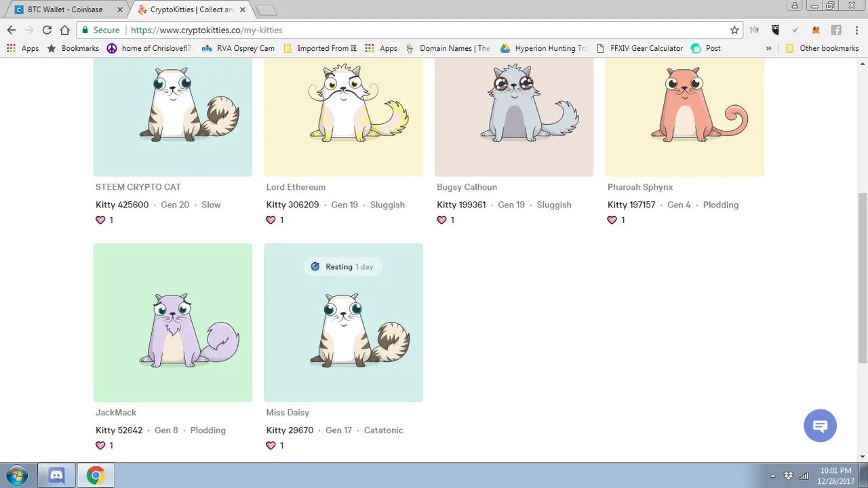This screenshot has width=868, height=488.
Task: Click the Dropbox tray icon
Action: [x=789, y=475]
